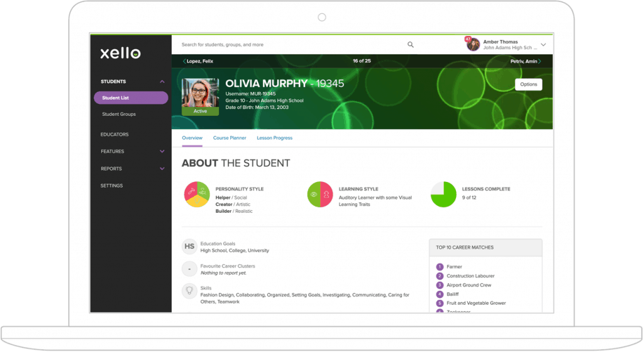
Task: Click the HS education goals icon
Action: coord(189,247)
